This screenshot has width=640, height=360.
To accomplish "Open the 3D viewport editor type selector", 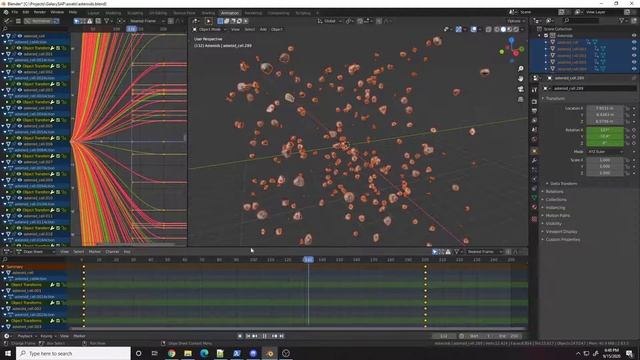I will 196,21.
